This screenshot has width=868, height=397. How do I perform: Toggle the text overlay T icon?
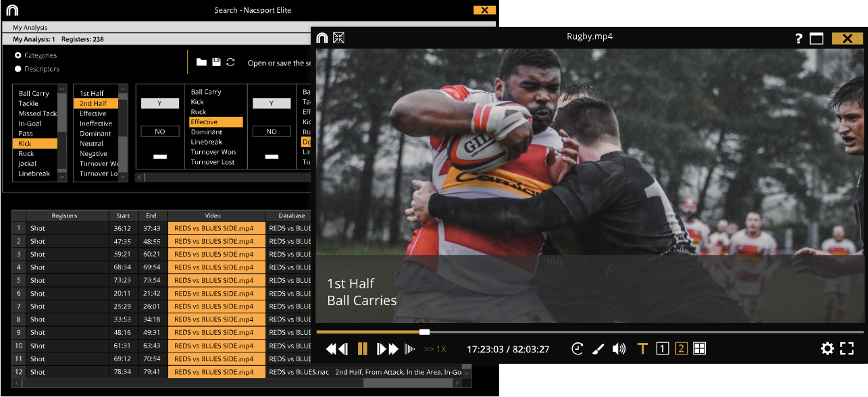642,349
